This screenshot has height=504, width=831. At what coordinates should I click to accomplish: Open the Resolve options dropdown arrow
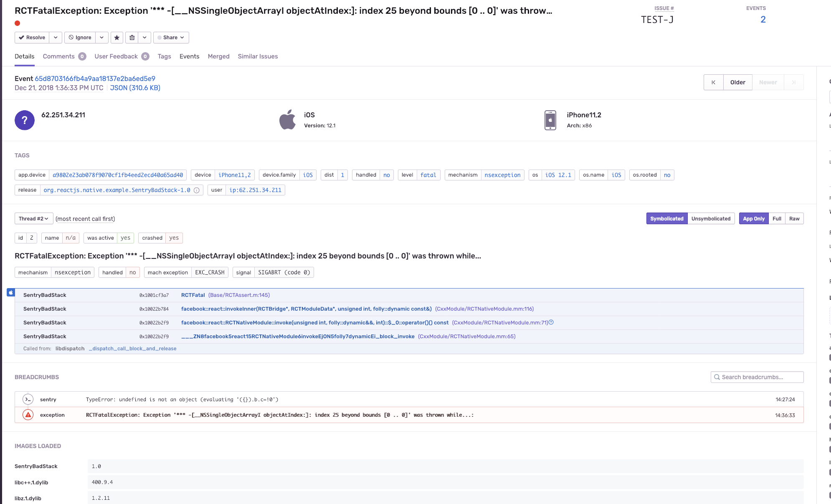56,38
